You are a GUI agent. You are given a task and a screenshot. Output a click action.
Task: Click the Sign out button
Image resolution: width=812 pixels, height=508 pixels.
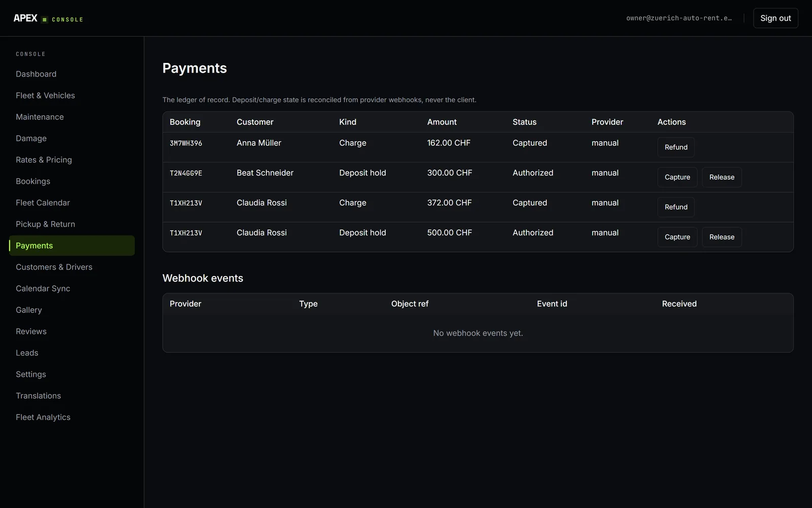[775, 18]
